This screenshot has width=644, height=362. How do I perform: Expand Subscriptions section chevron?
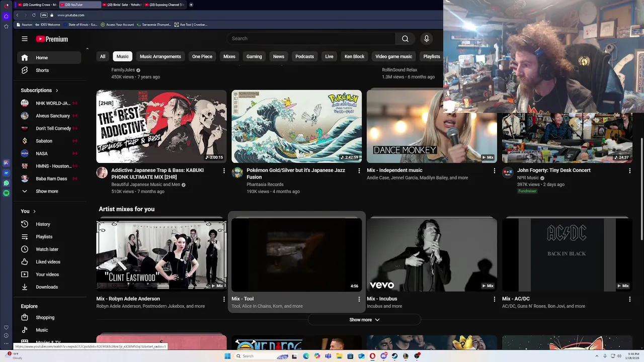[x=57, y=90]
